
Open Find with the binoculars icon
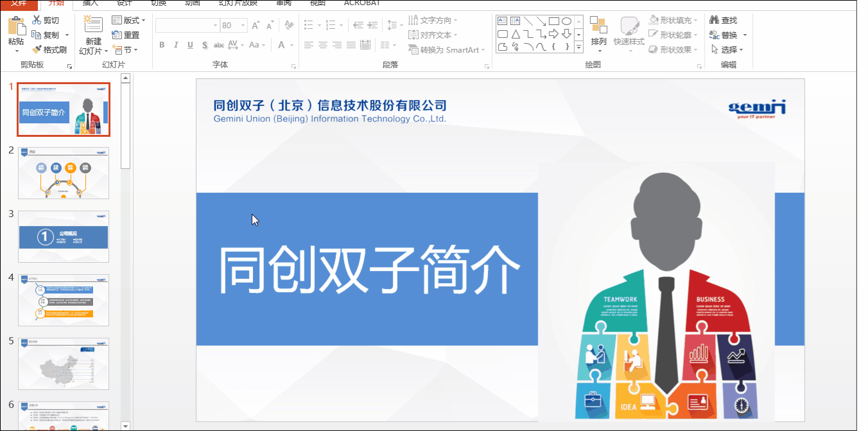click(714, 21)
